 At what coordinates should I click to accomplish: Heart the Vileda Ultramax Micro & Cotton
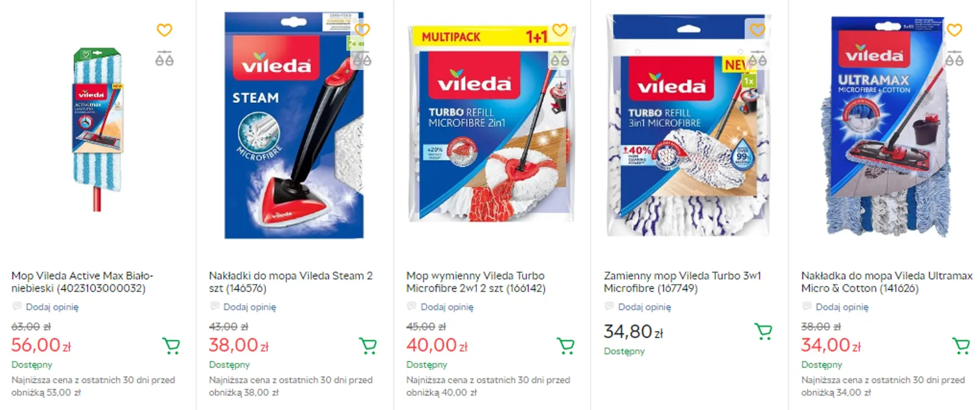pos(955,30)
